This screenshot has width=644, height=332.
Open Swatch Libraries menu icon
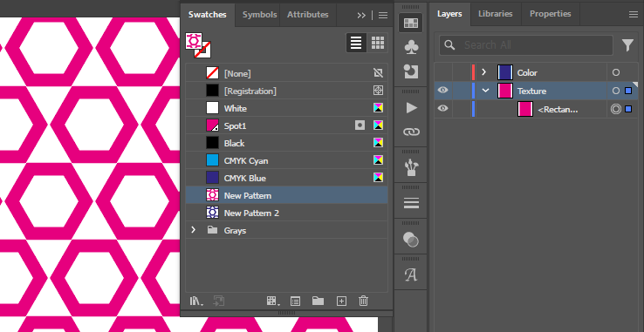(196, 302)
